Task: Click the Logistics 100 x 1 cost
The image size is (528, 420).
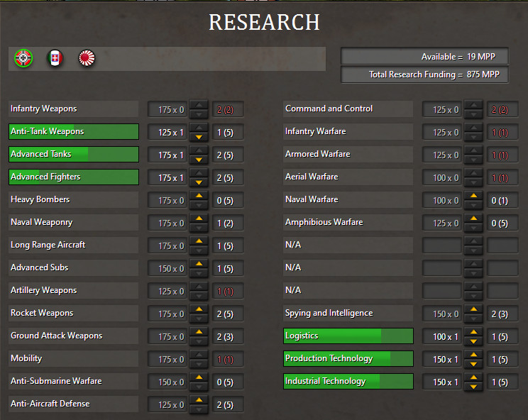Action: coord(442,336)
